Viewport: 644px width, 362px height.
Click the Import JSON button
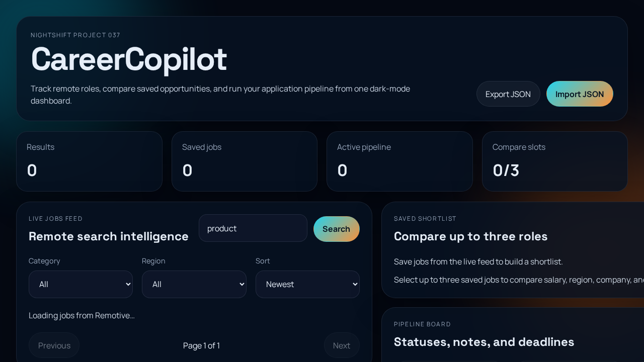coord(580,94)
